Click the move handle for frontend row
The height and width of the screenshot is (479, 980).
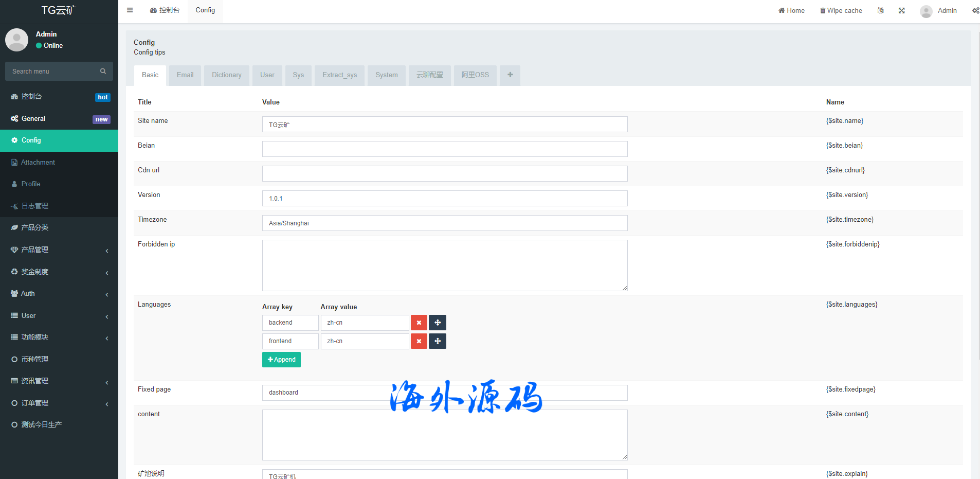[438, 341]
